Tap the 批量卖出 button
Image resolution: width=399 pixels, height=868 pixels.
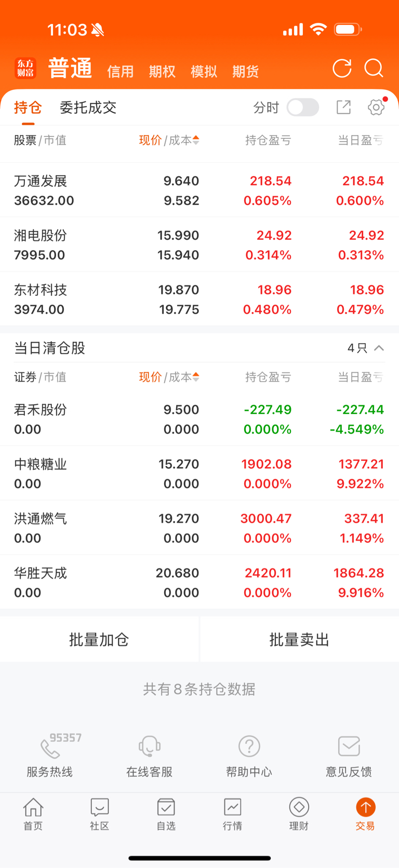click(299, 639)
